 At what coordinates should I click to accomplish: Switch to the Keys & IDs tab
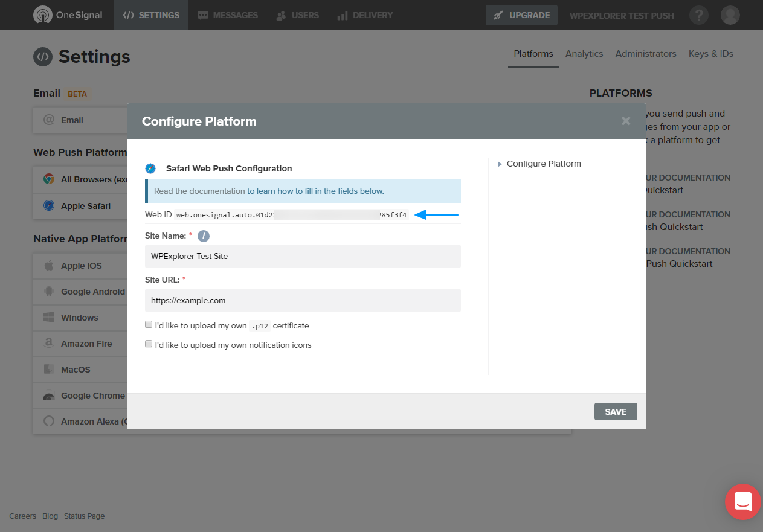pos(711,54)
